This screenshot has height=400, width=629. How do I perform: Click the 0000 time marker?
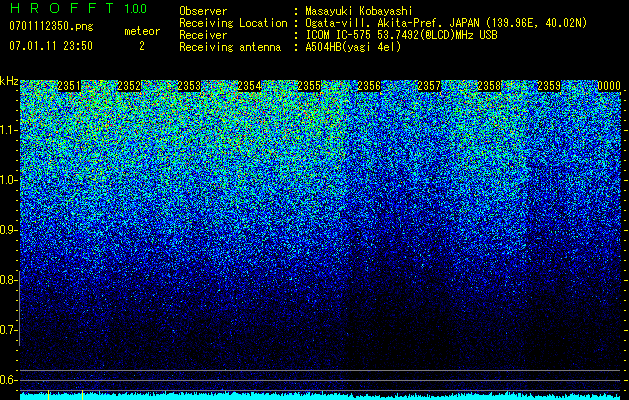pyautogui.click(x=609, y=86)
